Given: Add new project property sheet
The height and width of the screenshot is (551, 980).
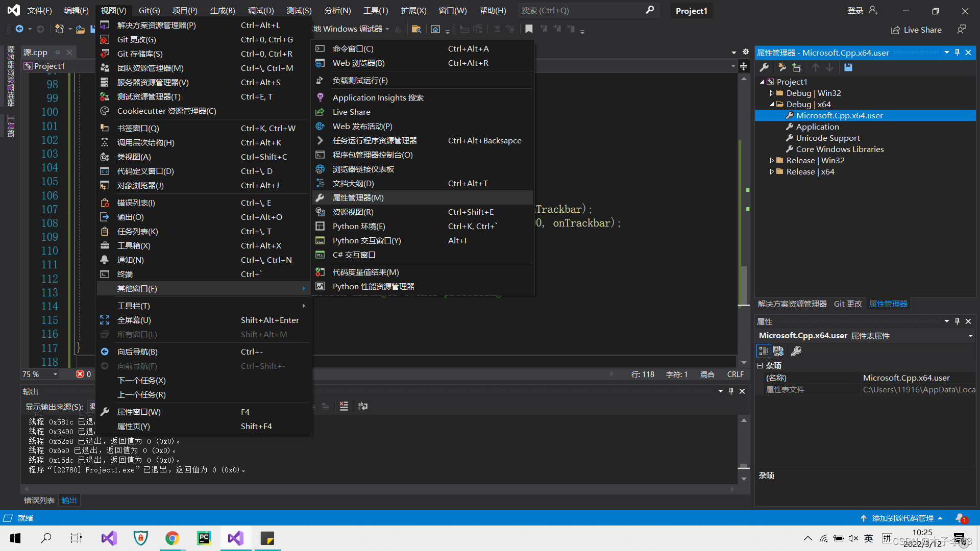Looking at the screenshot, I should [x=782, y=67].
